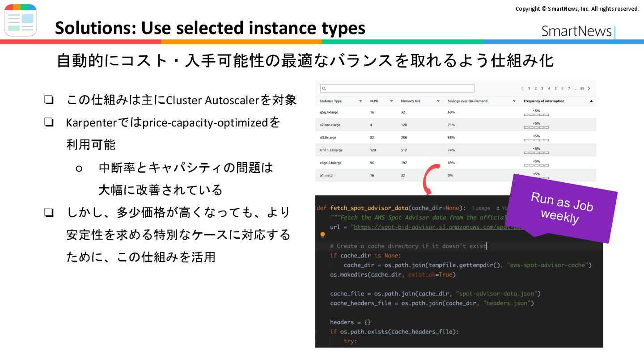Select the a1.metal instance row name
Screen dimensions: 644x362
[327, 176]
